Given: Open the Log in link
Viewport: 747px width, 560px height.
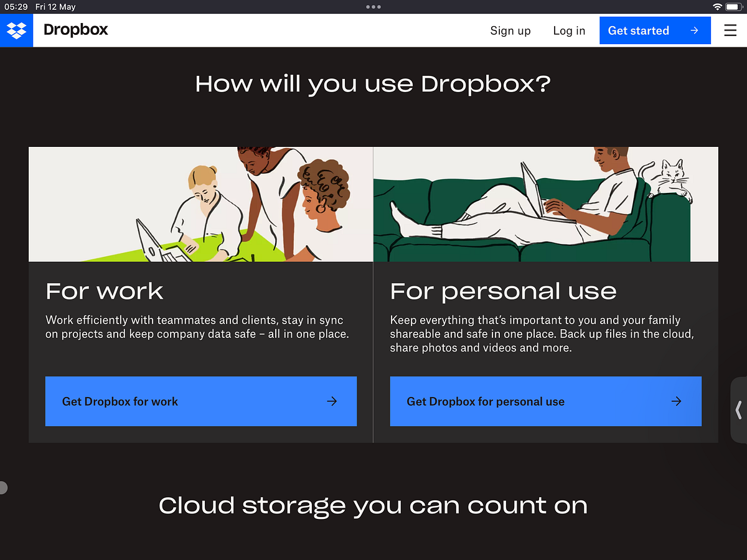Looking at the screenshot, I should [x=569, y=30].
